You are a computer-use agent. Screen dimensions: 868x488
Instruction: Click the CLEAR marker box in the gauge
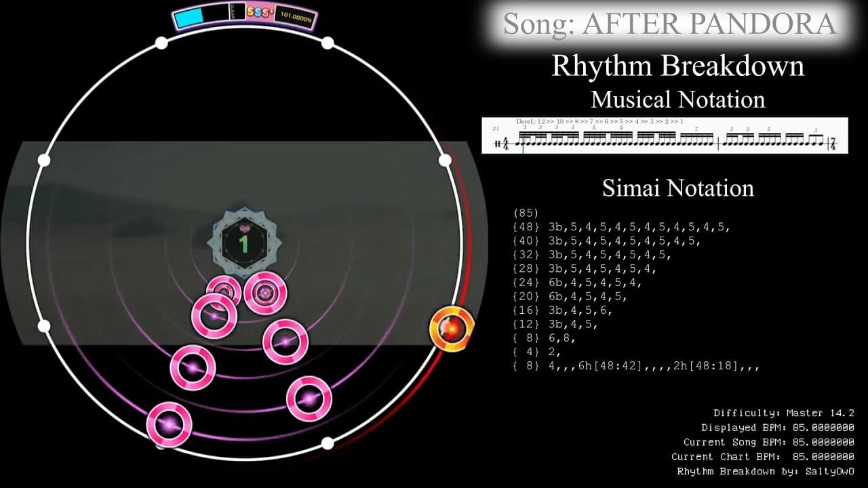[237, 11]
